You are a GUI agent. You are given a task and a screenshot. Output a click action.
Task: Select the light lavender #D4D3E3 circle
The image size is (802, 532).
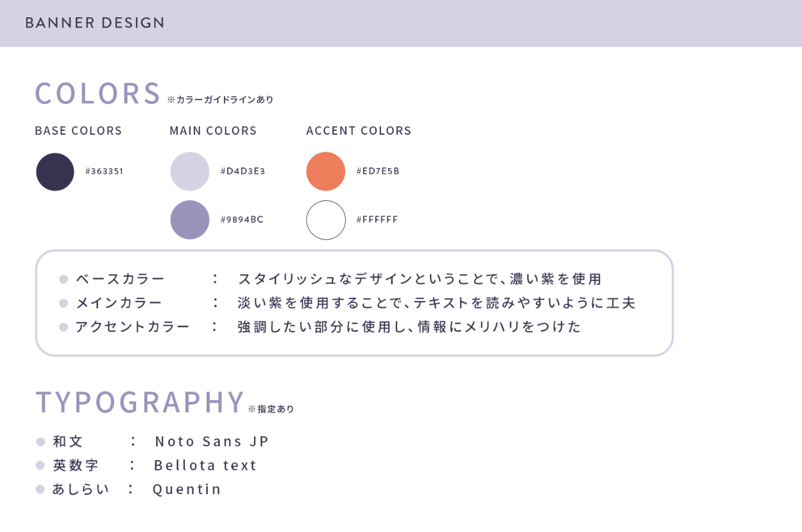point(190,171)
